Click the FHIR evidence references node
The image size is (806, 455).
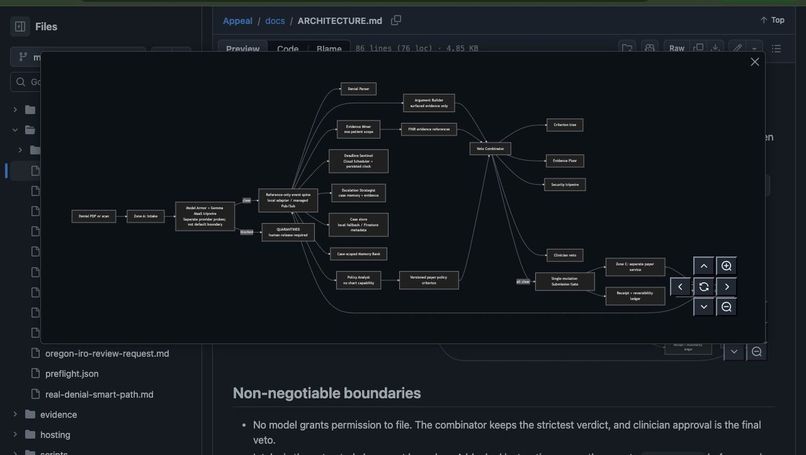click(429, 129)
